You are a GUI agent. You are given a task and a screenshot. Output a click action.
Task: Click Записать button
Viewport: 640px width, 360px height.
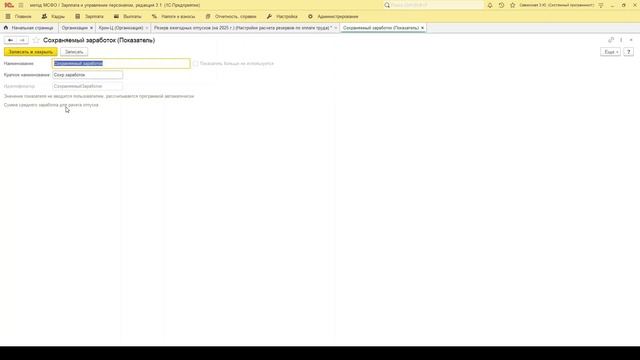click(x=74, y=52)
